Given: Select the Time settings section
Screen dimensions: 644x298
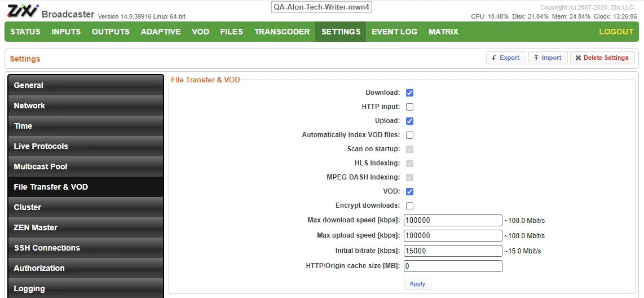Looking at the screenshot, I should (85, 126).
